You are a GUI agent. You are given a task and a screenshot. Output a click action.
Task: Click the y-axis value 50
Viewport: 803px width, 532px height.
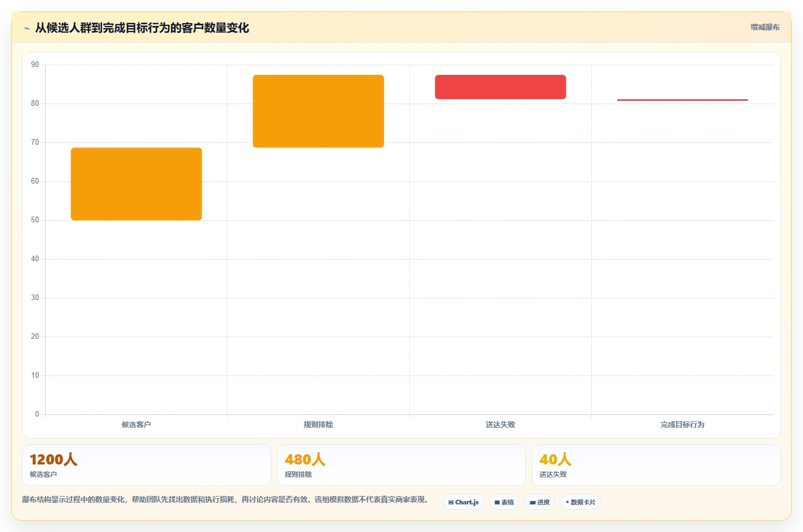point(35,220)
